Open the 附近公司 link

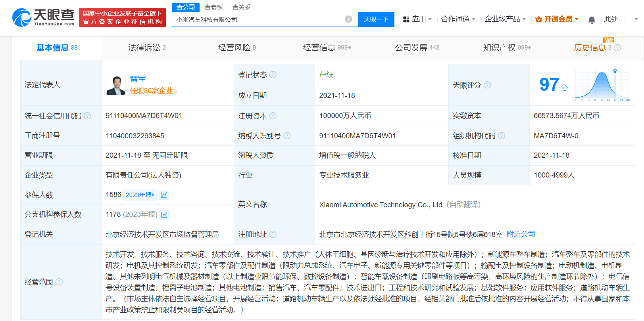point(521,234)
